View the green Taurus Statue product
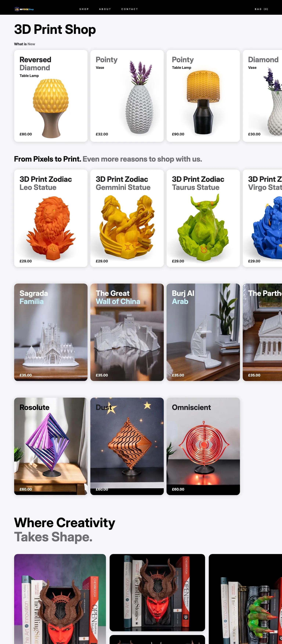The image size is (282, 644). 203,218
